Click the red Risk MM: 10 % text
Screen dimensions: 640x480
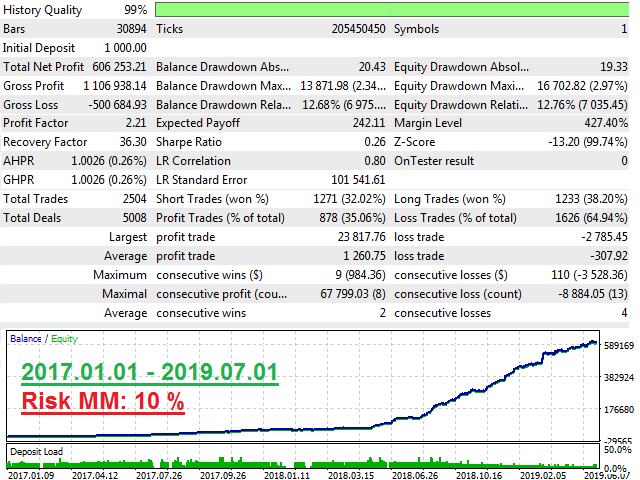click(104, 402)
